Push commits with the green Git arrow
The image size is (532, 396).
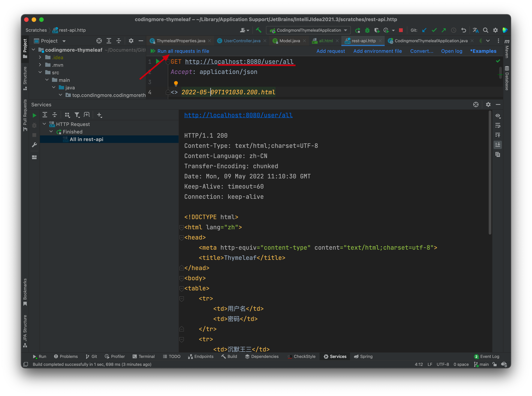pos(444,30)
